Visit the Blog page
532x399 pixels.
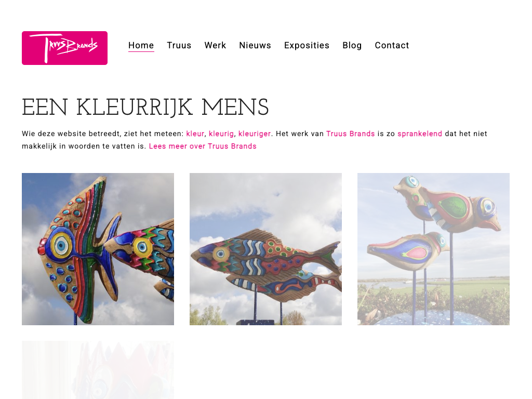pyautogui.click(x=352, y=46)
